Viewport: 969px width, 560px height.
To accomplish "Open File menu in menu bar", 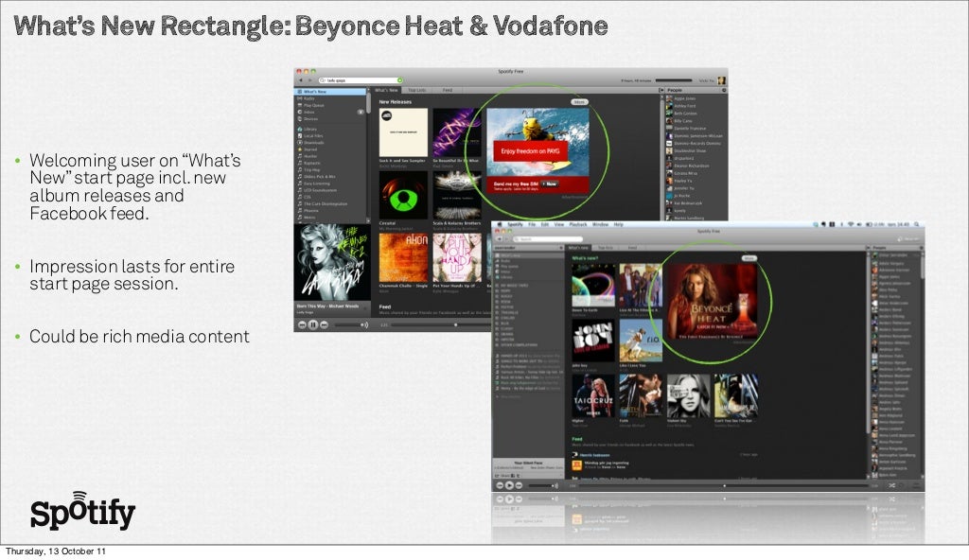I will 532,224.
